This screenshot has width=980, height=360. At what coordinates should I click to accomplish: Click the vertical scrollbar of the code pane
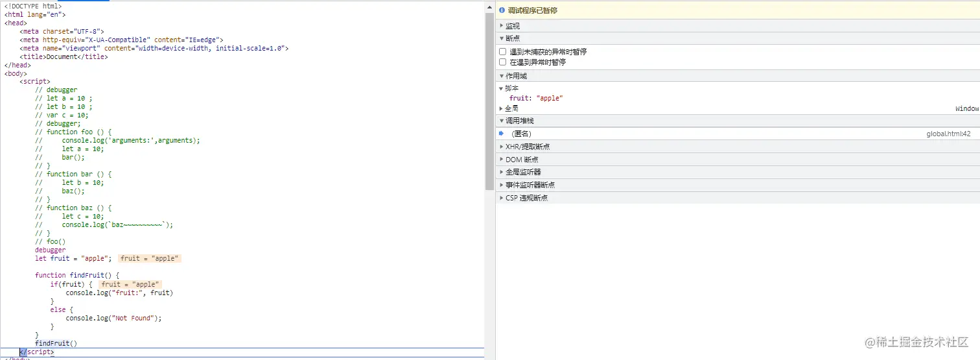tap(489, 101)
